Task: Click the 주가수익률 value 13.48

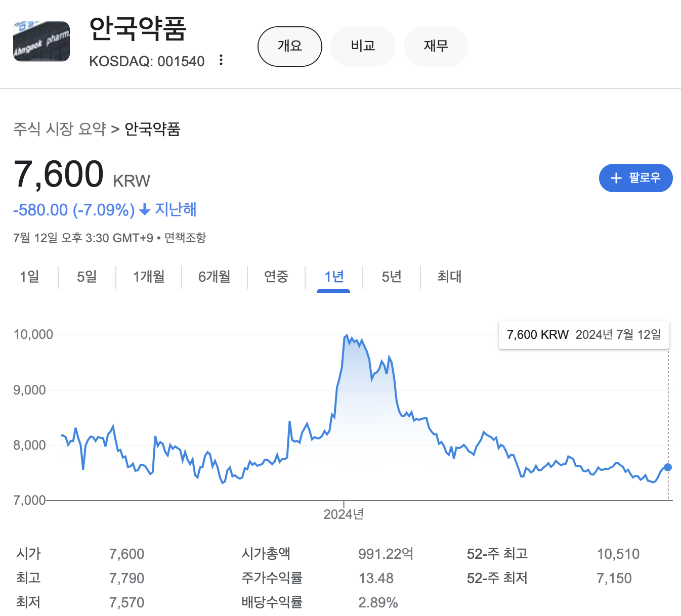Action: click(376, 578)
